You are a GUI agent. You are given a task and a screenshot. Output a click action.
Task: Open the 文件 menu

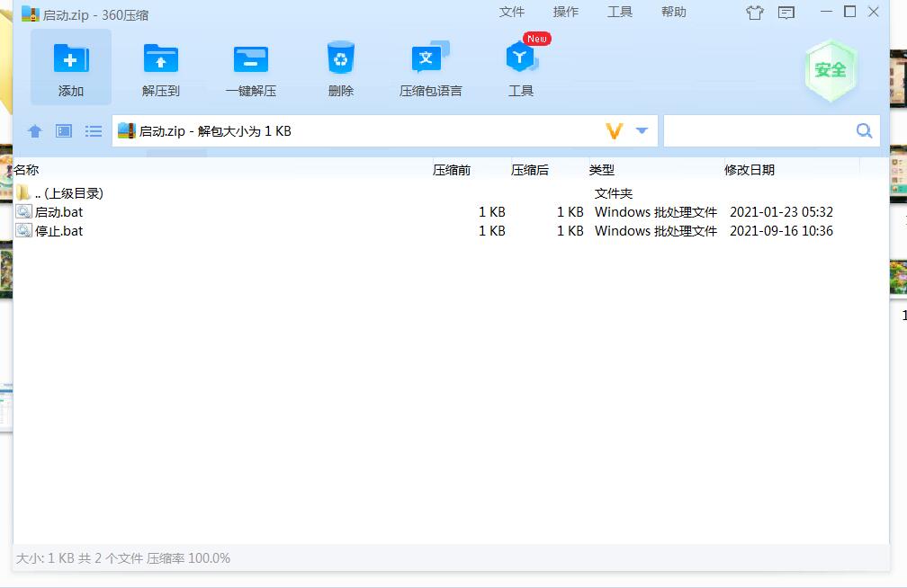point(512,12)
